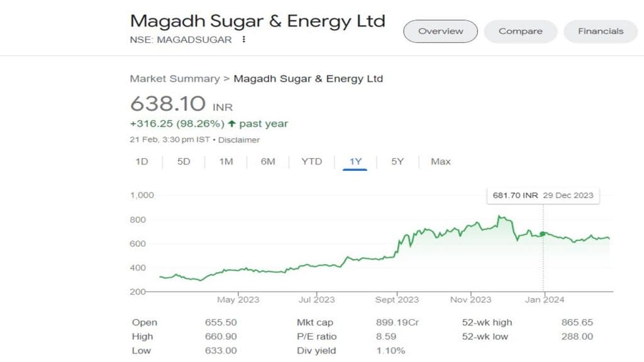Switch to the Overview tab
The width and height of the screenshot is (644, 362).
tap(440, 31)
